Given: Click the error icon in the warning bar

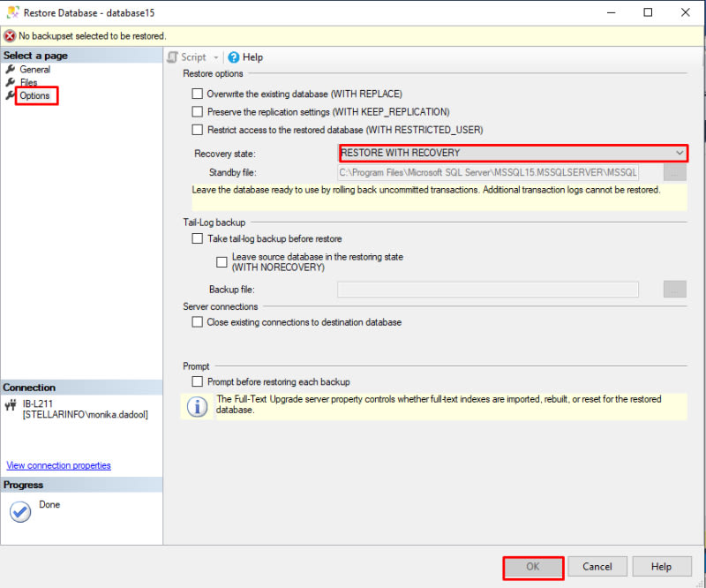Looking at the screenshot, I should pyautogui.click(x=10, y=36).
